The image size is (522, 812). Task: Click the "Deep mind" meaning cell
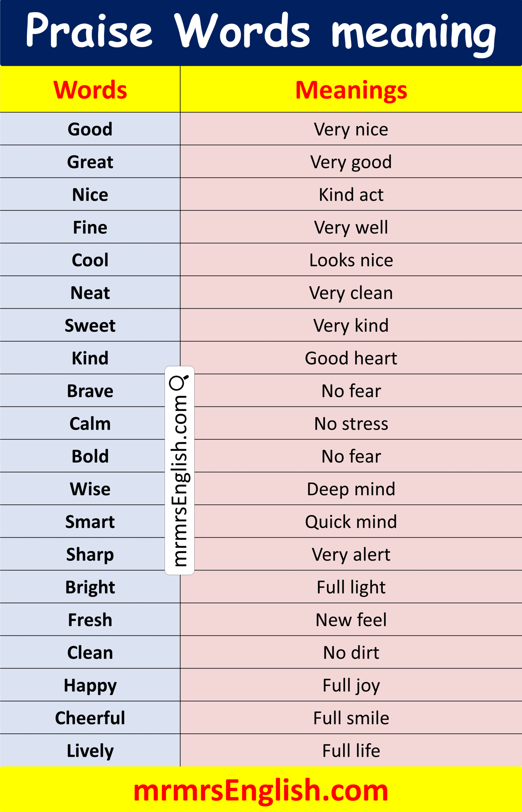click(351, 489)
